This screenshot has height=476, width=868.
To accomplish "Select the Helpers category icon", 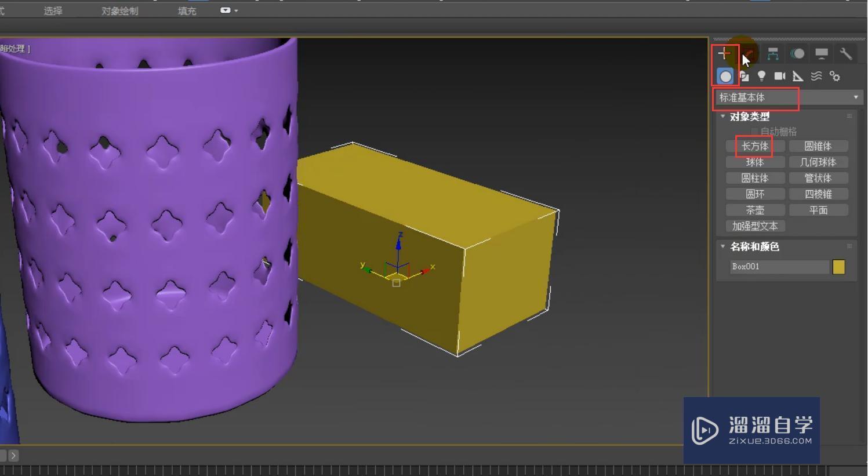I will [798, 76].
